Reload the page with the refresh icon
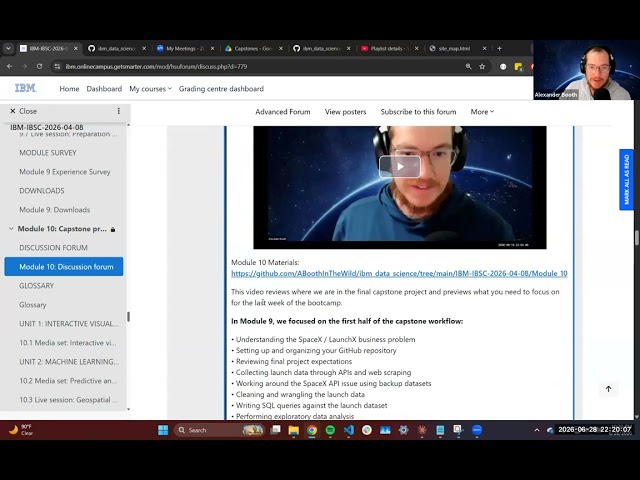This screenshot has height=480, width=640. (x=39, y=66)
